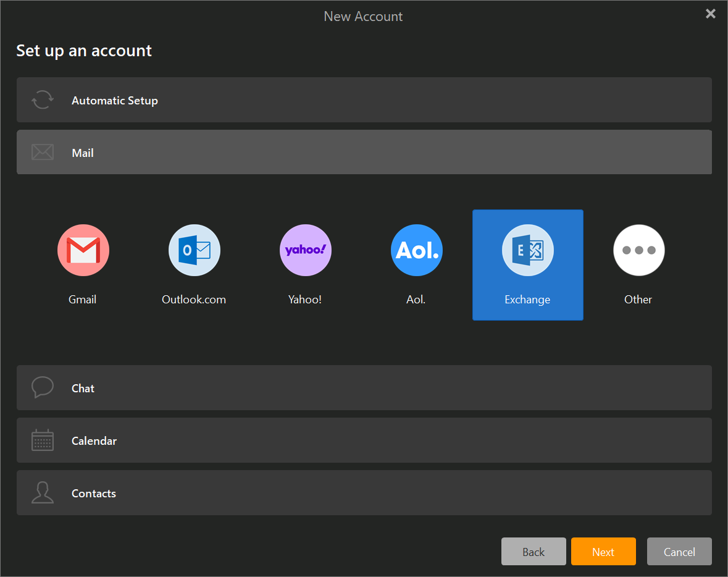The height and width of the screenshot is (577, 728).
Task: Expand the Calendar section
Action: tap(364, 440)
